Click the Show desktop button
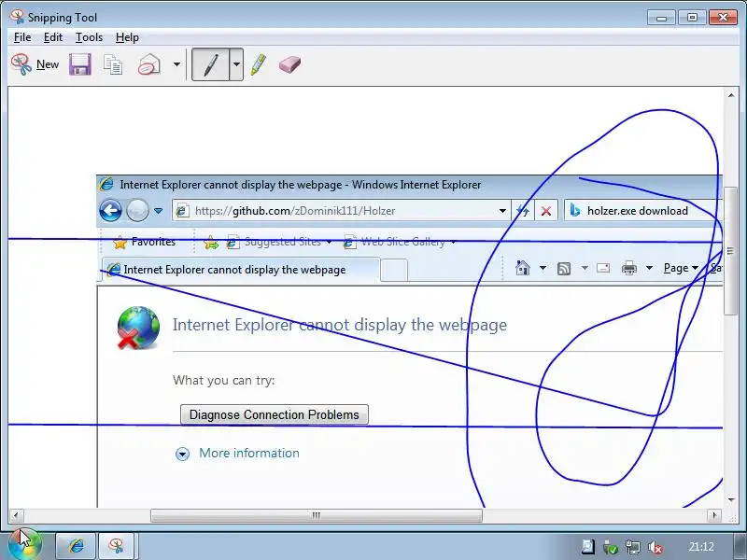 point(740,546)
